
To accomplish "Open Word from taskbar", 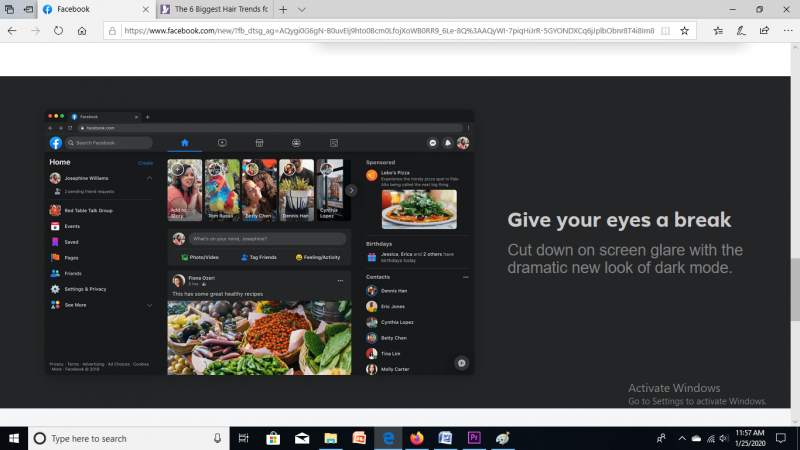I will pos(445,438).
